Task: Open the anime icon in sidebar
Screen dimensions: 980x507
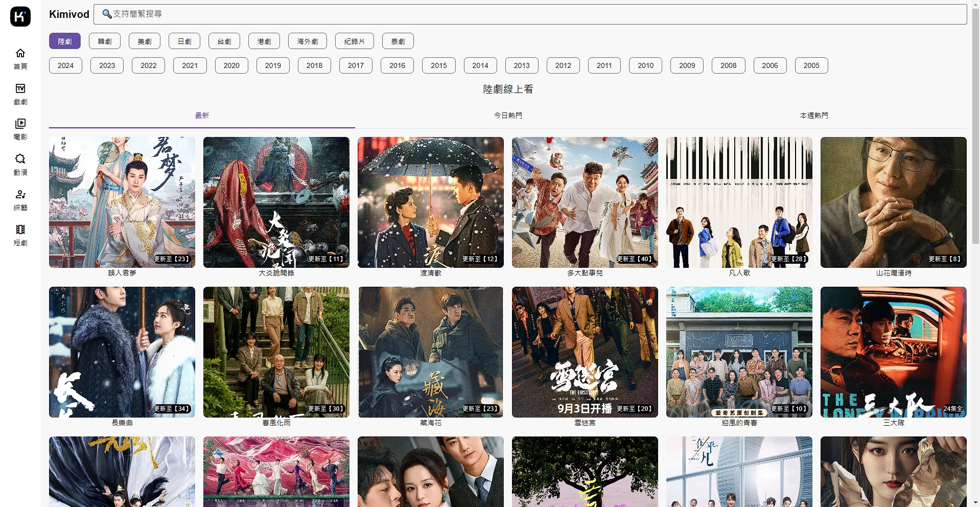Action: [20, 159]
